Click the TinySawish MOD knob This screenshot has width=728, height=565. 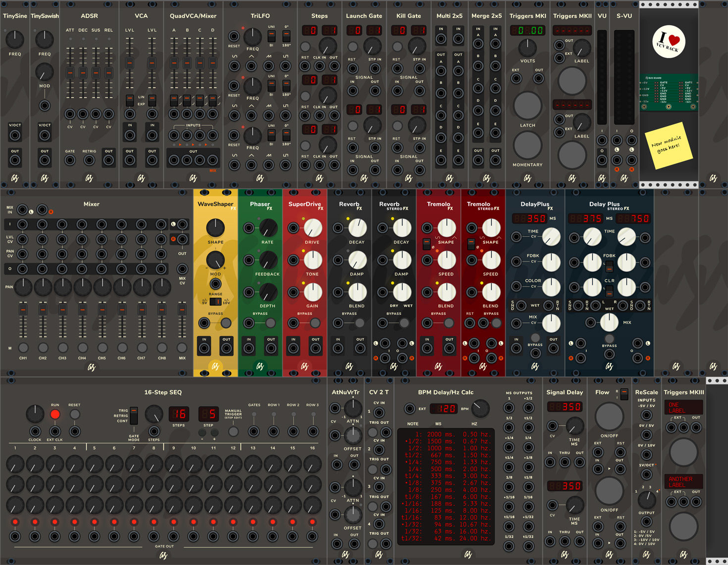tap(45, 72)
